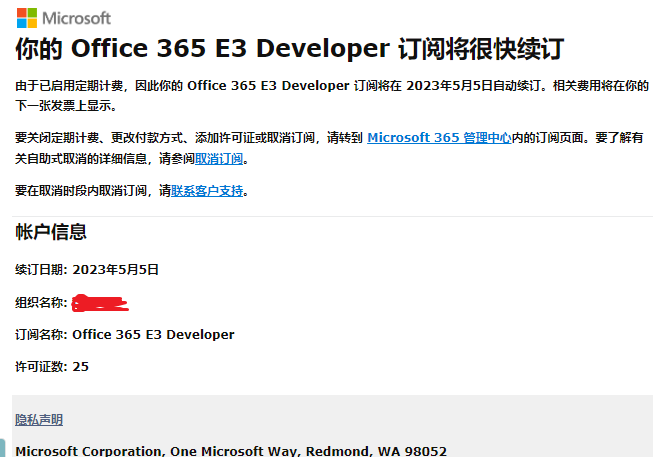
Task: Click the Office 365 E3 Developer subscription value
Action: pyautogui.click(x=154, y=334)
